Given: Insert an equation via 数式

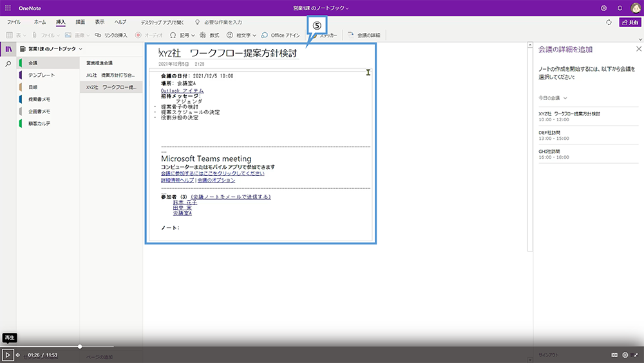Looking at the screenshot, I should pyautogui.click(x=209, y=35).
